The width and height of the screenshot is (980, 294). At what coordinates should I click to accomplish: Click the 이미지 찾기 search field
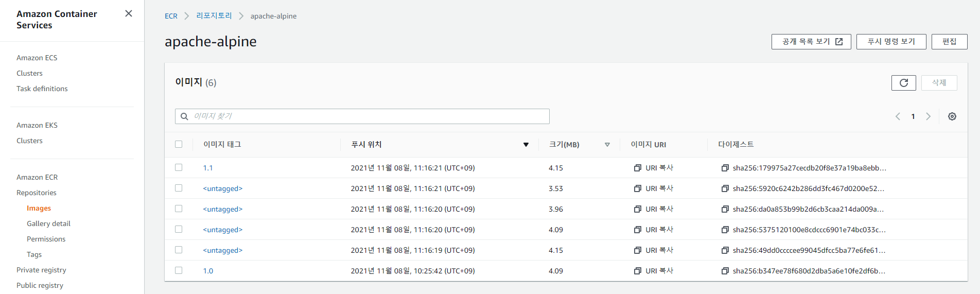pos(362,116)
